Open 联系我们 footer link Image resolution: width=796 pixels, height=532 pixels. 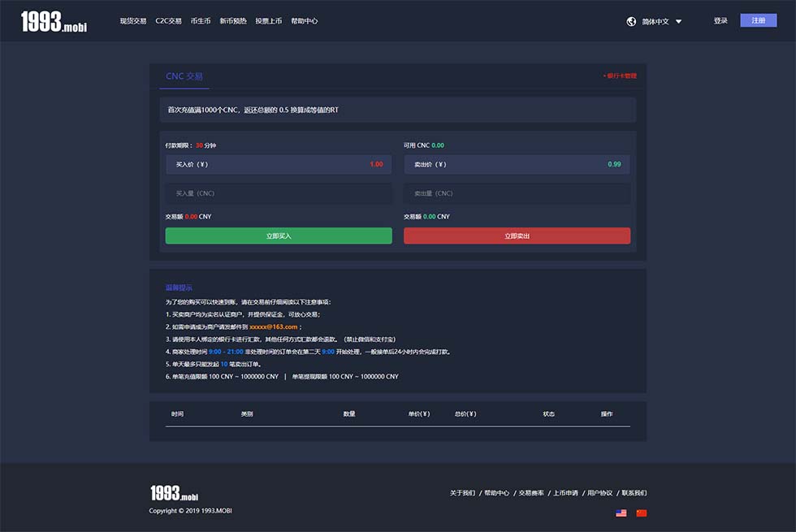click(634, 493)
